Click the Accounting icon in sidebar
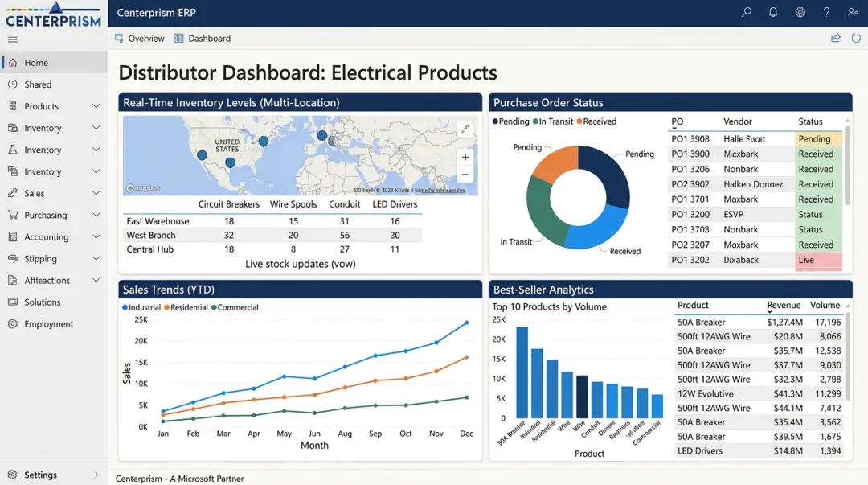The image size is (868, 485). (13, 236)
